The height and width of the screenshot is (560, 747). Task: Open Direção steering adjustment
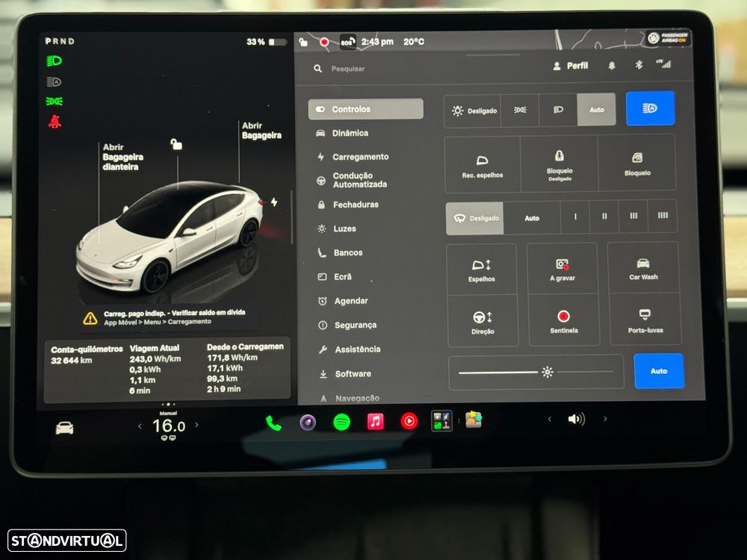tap(483, 321)
